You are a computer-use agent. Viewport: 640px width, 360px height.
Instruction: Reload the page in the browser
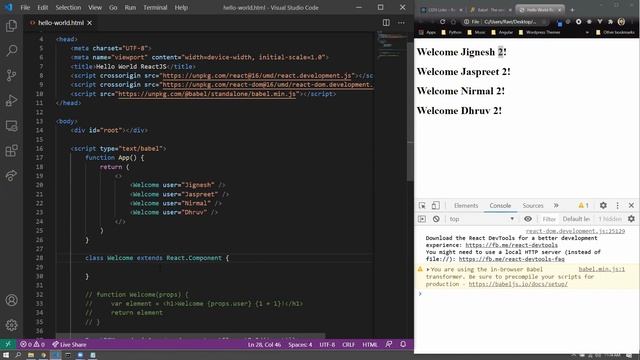point(442,22)
